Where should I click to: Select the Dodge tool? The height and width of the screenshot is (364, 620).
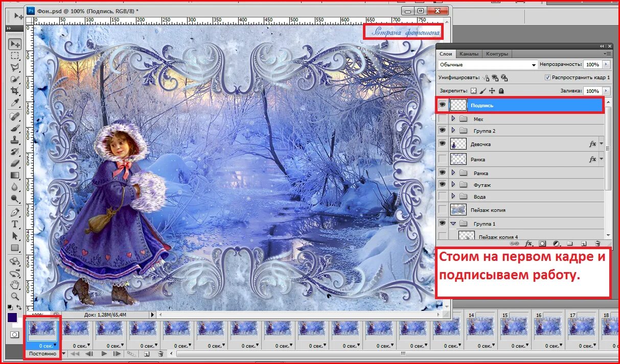click(15, 199)
